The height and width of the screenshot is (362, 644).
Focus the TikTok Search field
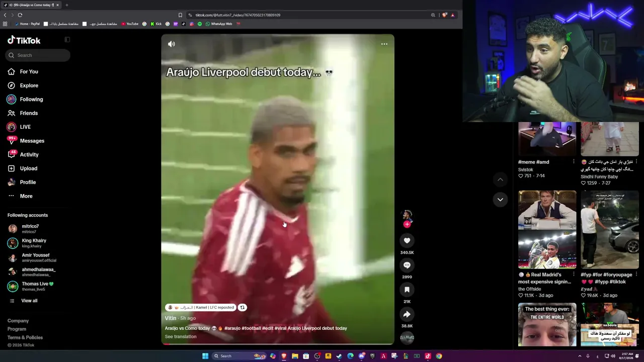(39, 55)
